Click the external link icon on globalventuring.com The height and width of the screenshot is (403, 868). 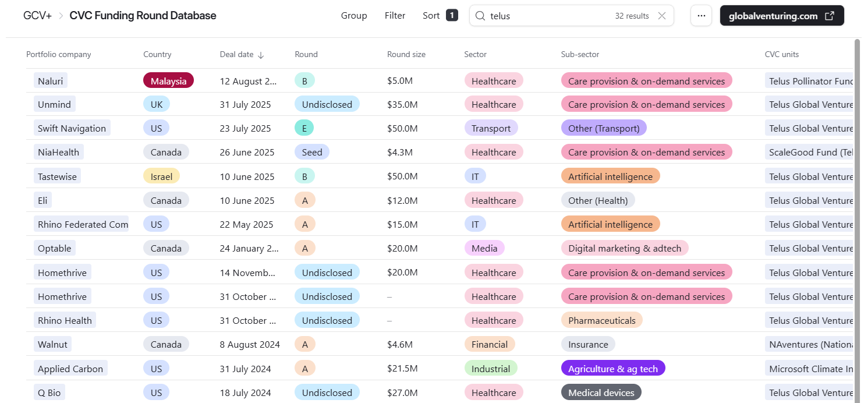[830, 16]
